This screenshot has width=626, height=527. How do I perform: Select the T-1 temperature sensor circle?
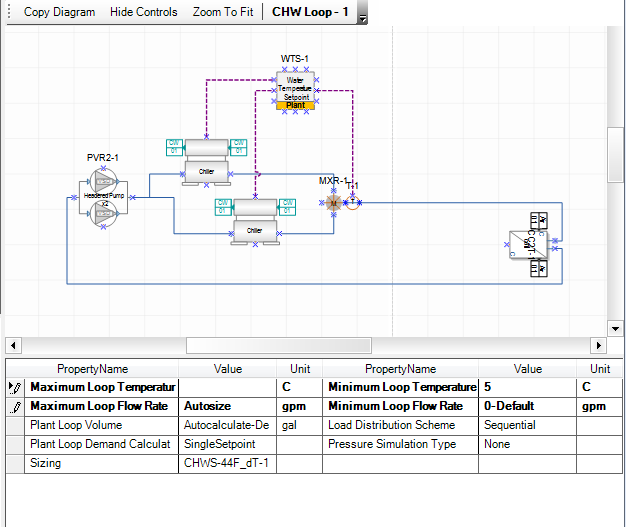coord(352,201)
